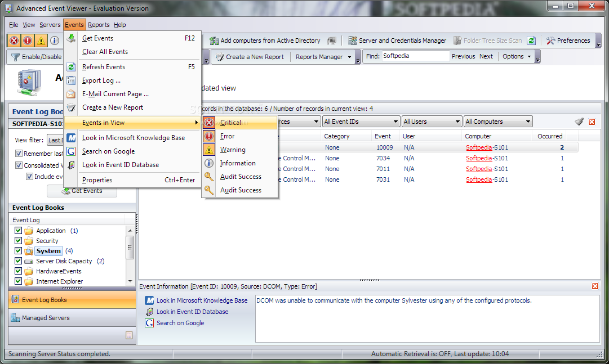
Task: Click the red error filter toolbar icon
Action: point(28,41)
